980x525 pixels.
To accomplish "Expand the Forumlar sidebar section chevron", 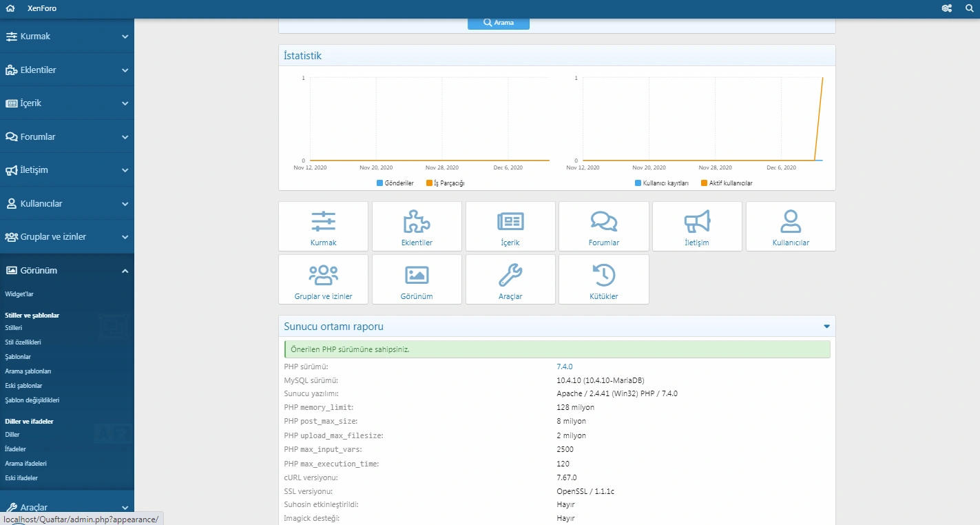I will click(x=125, y=137).
